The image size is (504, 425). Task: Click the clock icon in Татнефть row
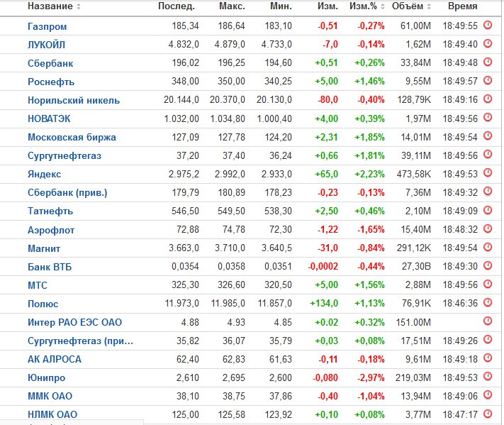488,210
